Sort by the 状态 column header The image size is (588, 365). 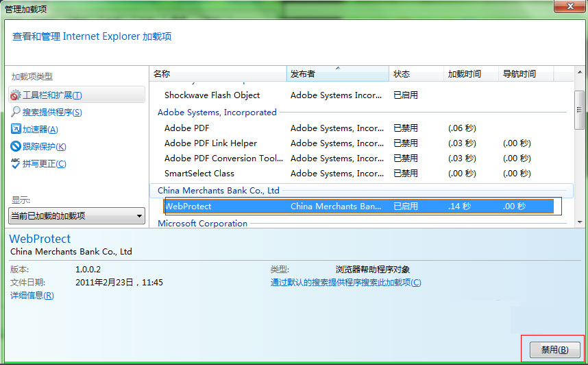pos(416,73)
